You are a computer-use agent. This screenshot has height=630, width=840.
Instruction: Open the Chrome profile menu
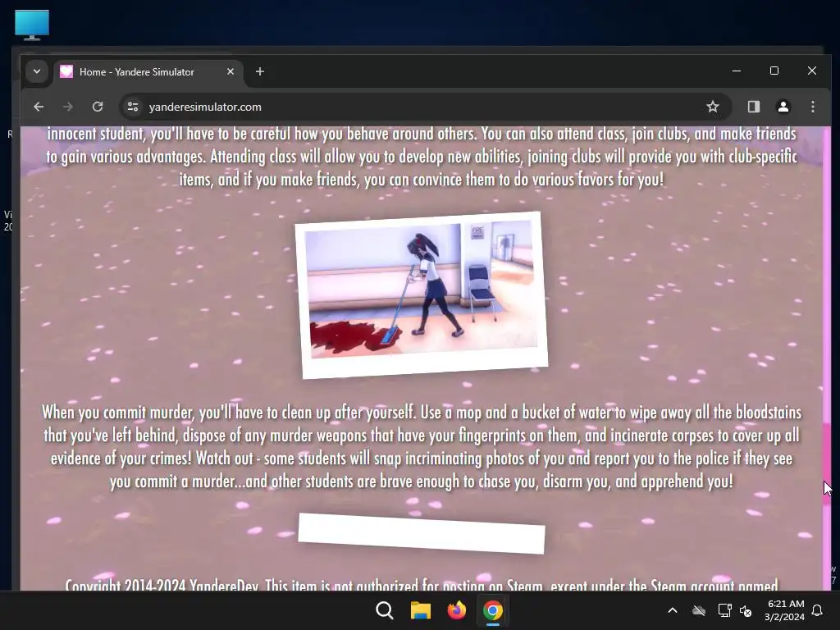(x=783, y=107)
